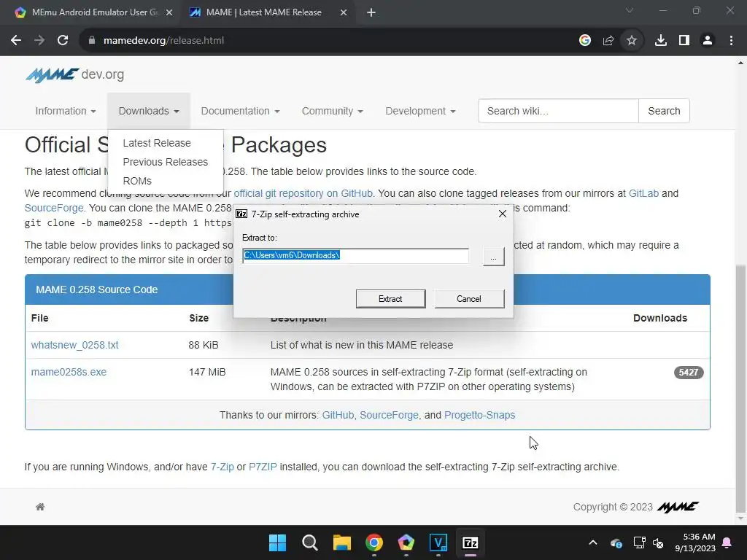Expand the Information menu
Image resolution: width=747 pixels, height=560 pixels.
point(65,111)
